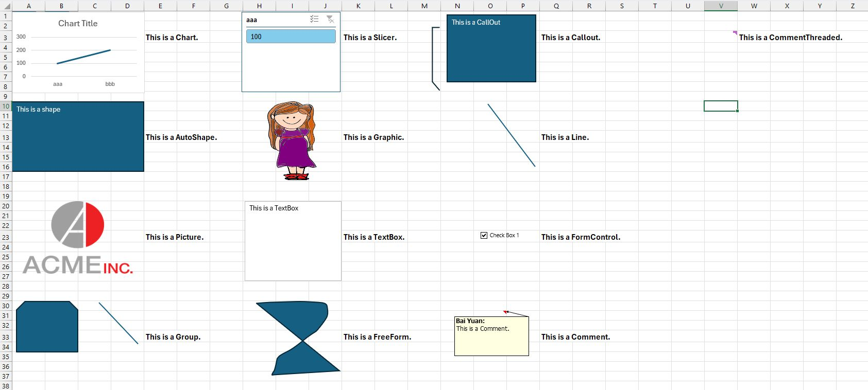Image resolution: width=868 pixels, height=390 pixels.
Task: Select cell text 'This is a TextBox.'
Action: pyautogui.click(x=374, y=237)
